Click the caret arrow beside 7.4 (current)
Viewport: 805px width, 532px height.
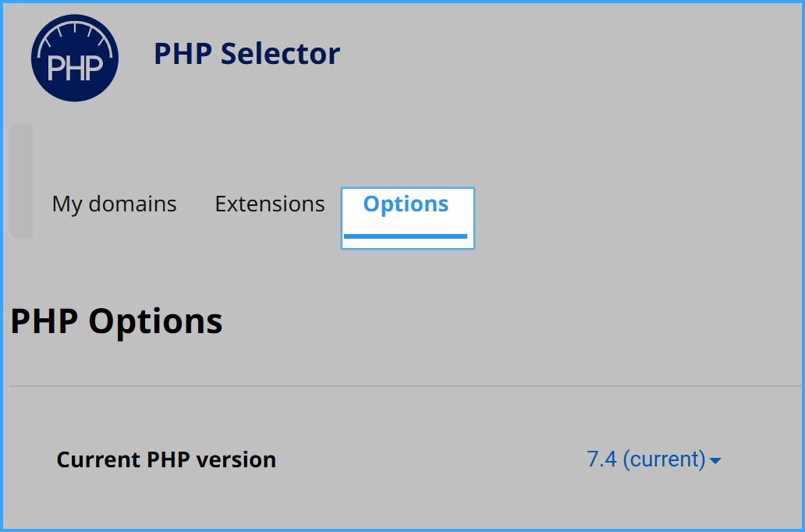(715, 461)
